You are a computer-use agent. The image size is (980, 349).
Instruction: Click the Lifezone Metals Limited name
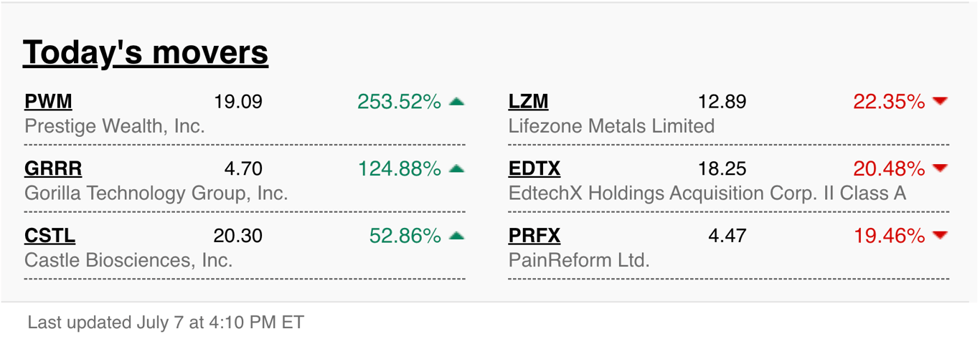point(611,127)
